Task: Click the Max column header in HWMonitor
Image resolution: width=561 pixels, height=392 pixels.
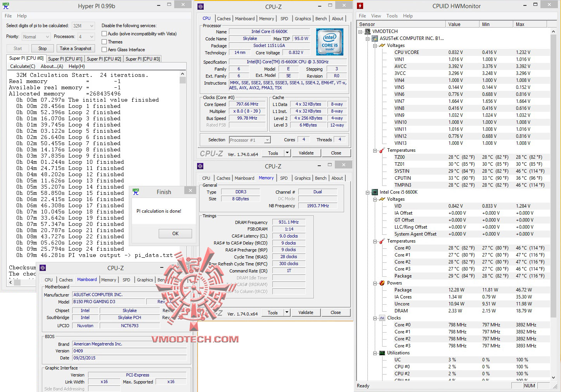Action: click(x=530, y=24)
